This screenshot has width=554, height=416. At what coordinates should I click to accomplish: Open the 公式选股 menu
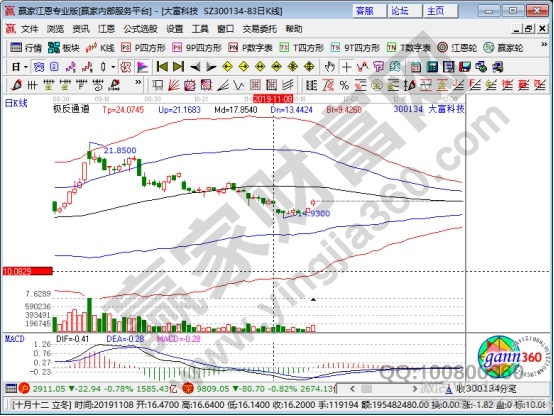point(140,29)
